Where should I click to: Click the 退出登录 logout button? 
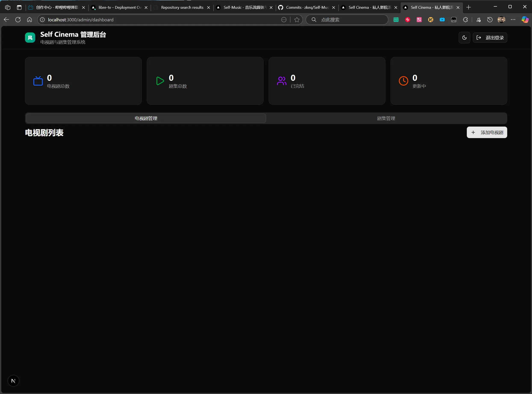490,38
